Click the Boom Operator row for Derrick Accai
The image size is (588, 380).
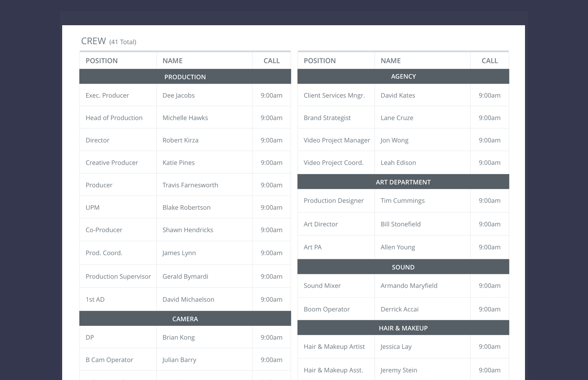pyautogui.click(x=399, y=309)
